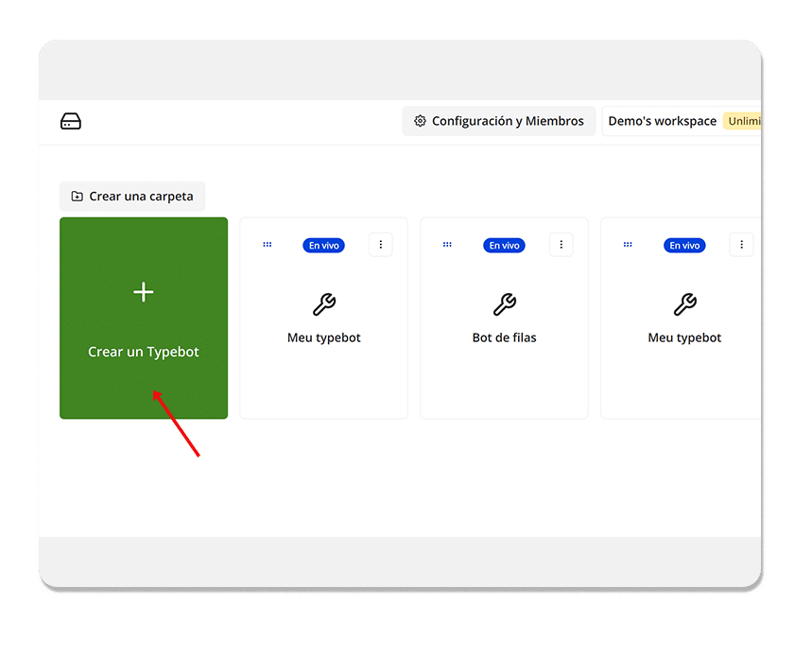This screenshot has width=812, height=656.
Task: Click the Unlimited plan badge
Action: coord(742,121)
